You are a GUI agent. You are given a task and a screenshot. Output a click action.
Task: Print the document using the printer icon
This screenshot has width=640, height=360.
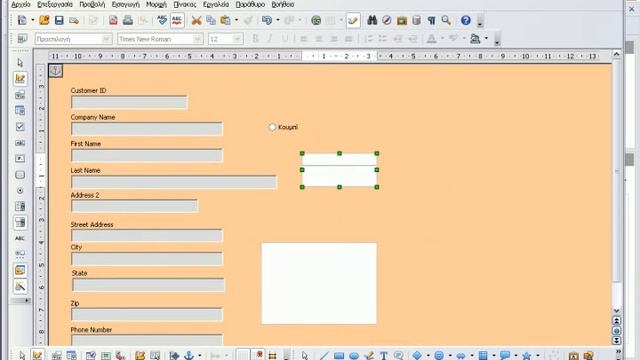coord(128,20)
